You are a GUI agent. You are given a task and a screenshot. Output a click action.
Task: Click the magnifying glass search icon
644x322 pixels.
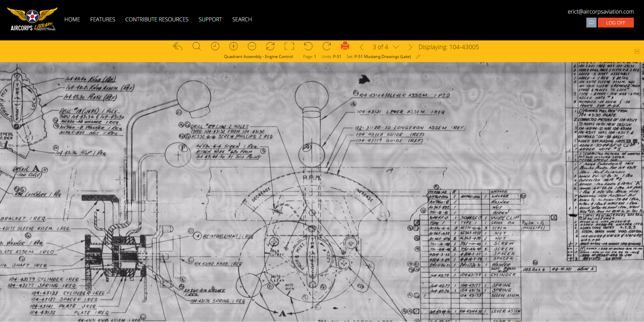(x=197, y=46)
